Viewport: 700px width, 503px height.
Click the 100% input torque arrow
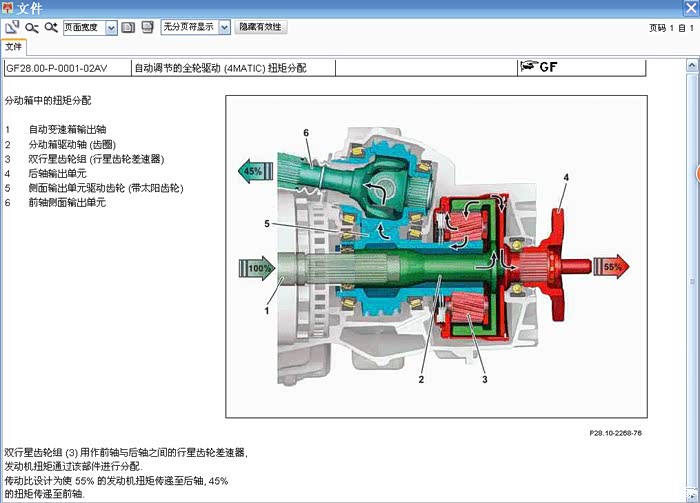pyautogui.click(x=257, y=268)
